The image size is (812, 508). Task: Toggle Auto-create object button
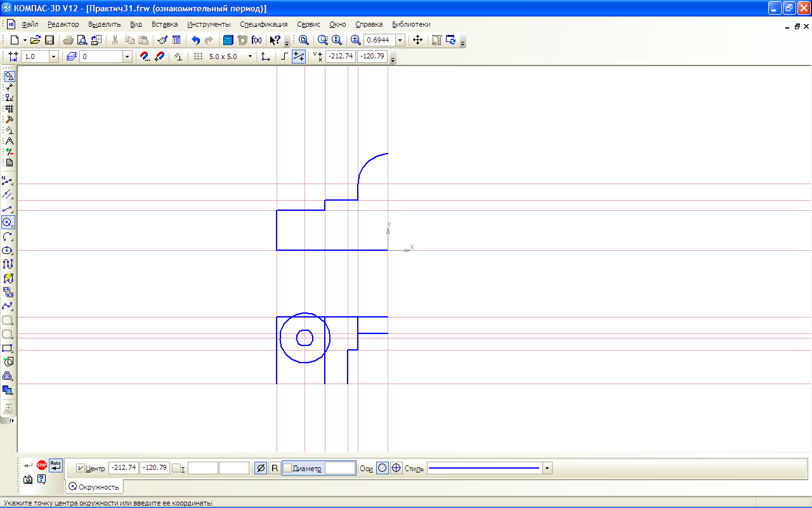(x=56, y=465)
